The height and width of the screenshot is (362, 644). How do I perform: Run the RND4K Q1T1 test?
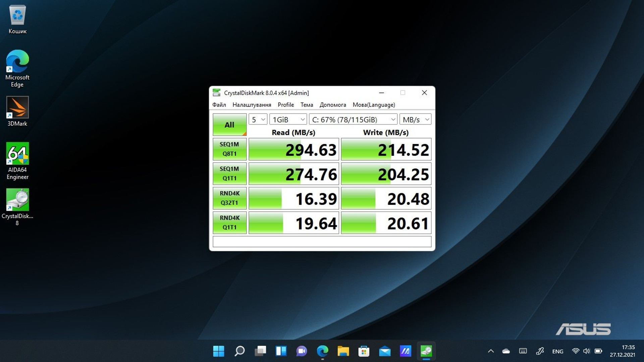click(x=229, y=222)
